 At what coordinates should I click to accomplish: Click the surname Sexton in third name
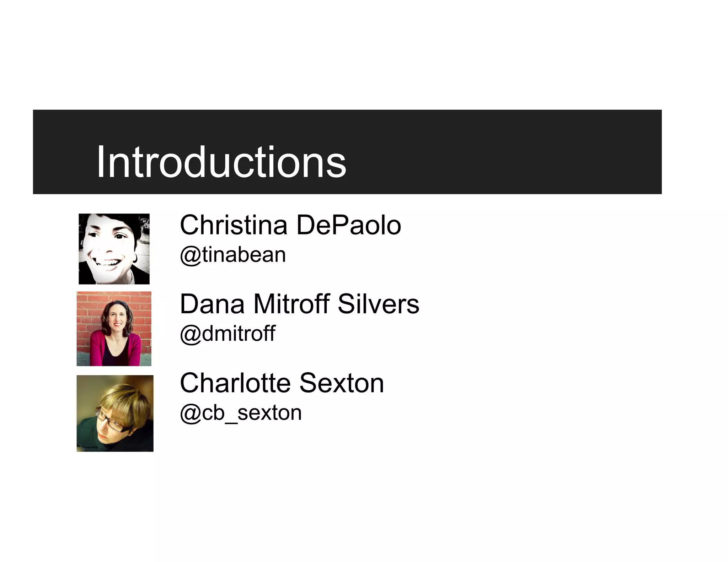(x=342, y=383)
